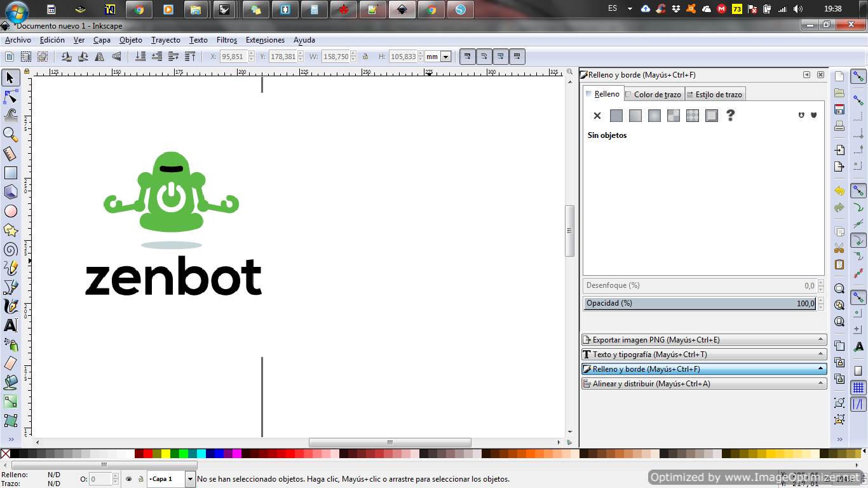Open the Trayecto menu
Image resolution: width=868 pixels, height=488 pixels.
pyautogui.click(x=166, y=40)
